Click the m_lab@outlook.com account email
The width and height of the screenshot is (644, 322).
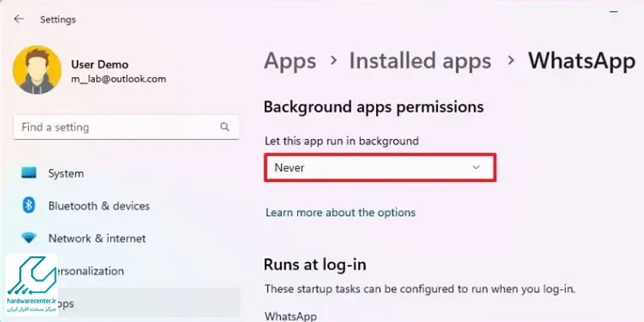coord(118,79)
